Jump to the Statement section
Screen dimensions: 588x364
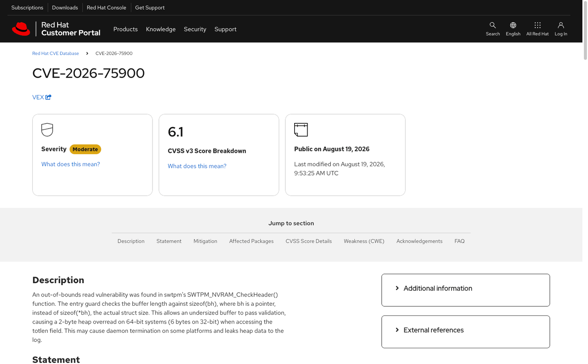coord(169,241)
